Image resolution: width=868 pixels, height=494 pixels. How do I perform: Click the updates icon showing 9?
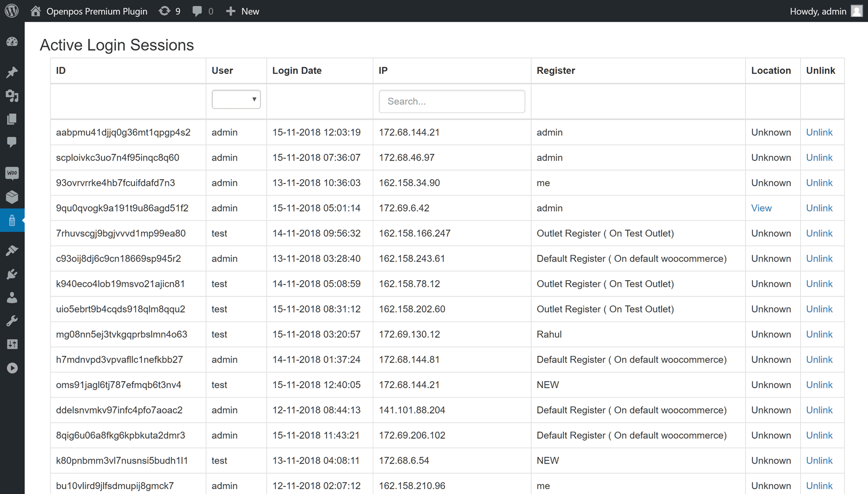[169, 11]
